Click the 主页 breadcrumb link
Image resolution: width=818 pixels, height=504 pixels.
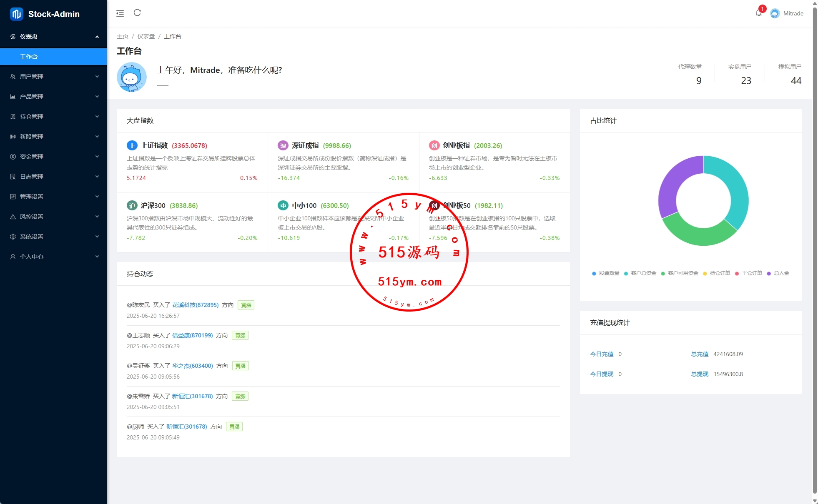pyautogui.click(x=122, y=36)
